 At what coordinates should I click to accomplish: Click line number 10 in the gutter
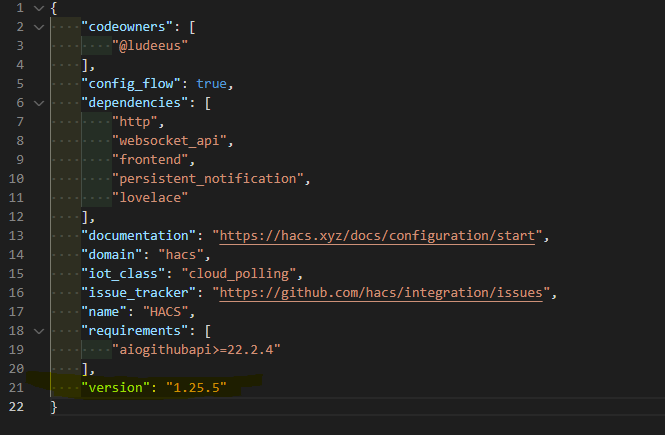point(16,179)
